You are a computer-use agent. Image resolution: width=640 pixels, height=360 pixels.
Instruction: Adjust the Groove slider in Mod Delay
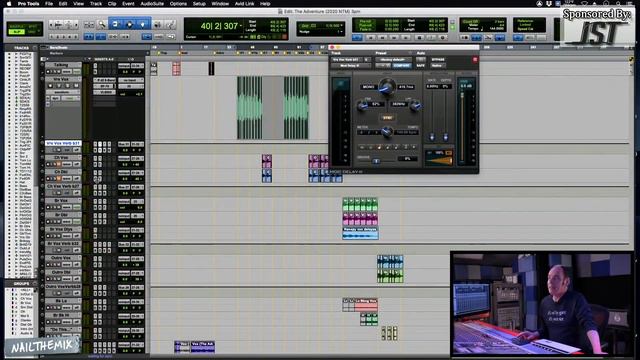click(376, 161)
